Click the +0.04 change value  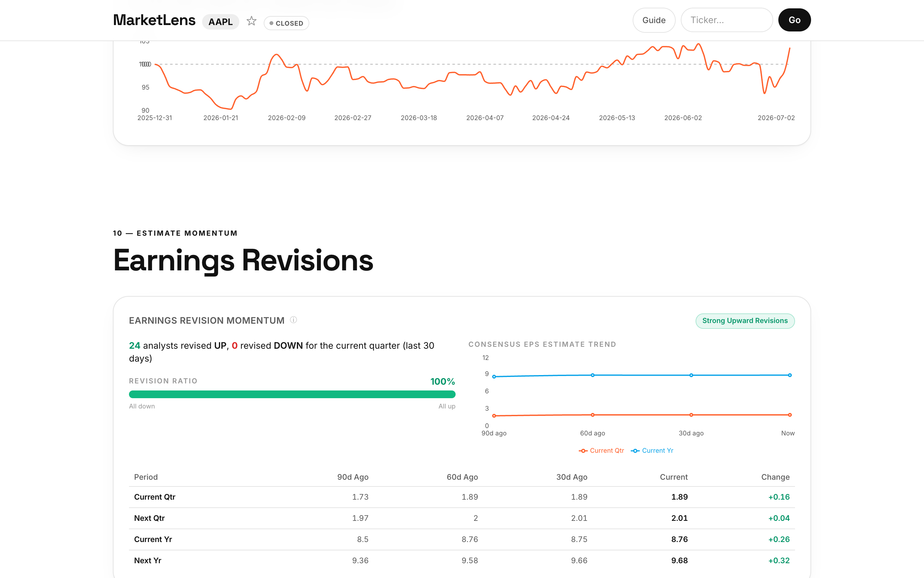point(779,518)
